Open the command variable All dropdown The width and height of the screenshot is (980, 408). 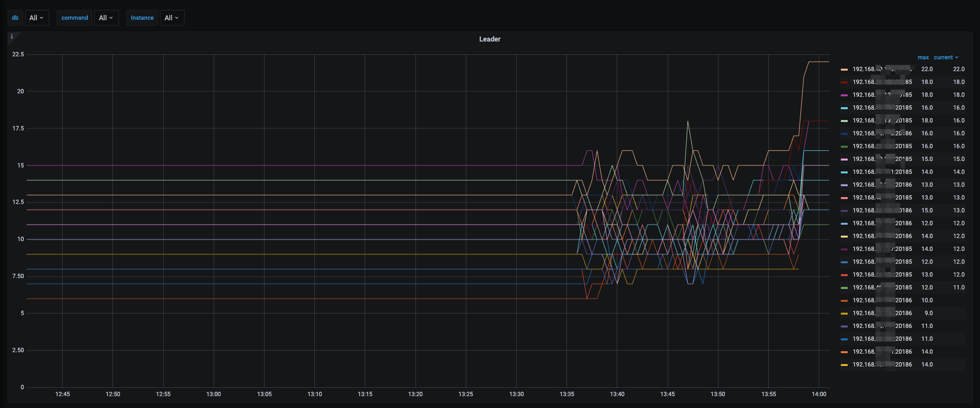click(106, 18)
